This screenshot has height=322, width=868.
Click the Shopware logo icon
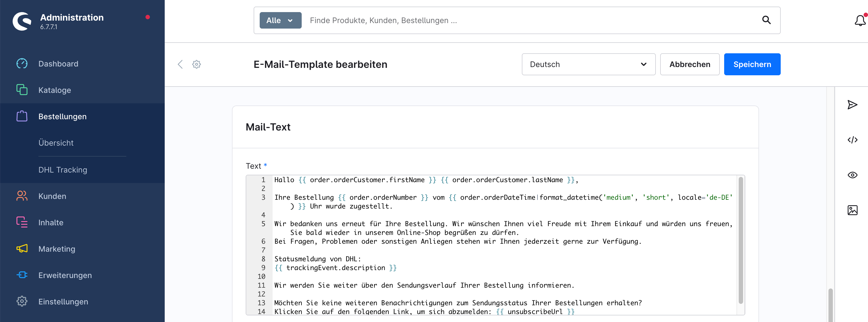tap(22, 21)
